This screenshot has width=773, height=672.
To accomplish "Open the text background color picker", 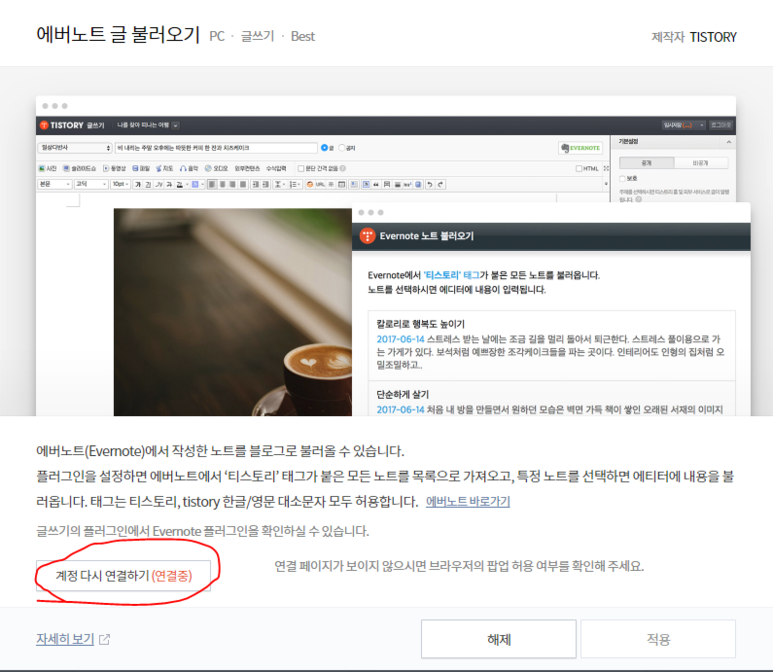I will (x=197, y=184).
